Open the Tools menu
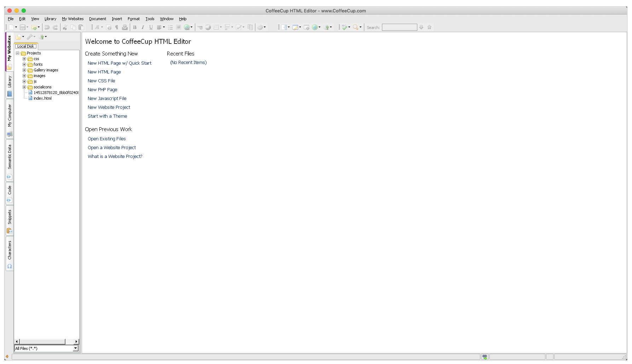This screenshot has height=364, width=632. click(150, 19)
